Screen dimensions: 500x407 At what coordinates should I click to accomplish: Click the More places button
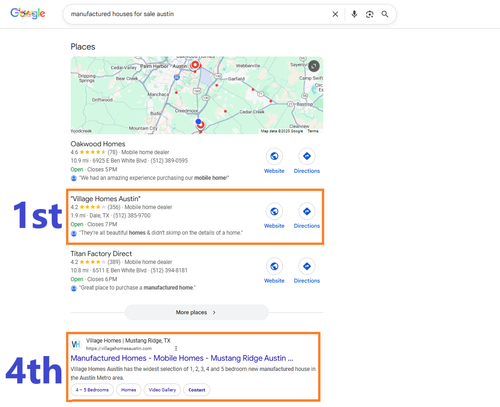pyautogui.click(x=196, y=312)
